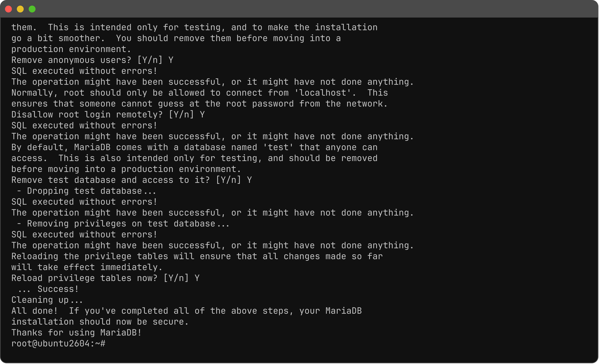Screen dimensions: 599x364
Task: Click the 'All done!' text line
Action: (x=187, y=311)
